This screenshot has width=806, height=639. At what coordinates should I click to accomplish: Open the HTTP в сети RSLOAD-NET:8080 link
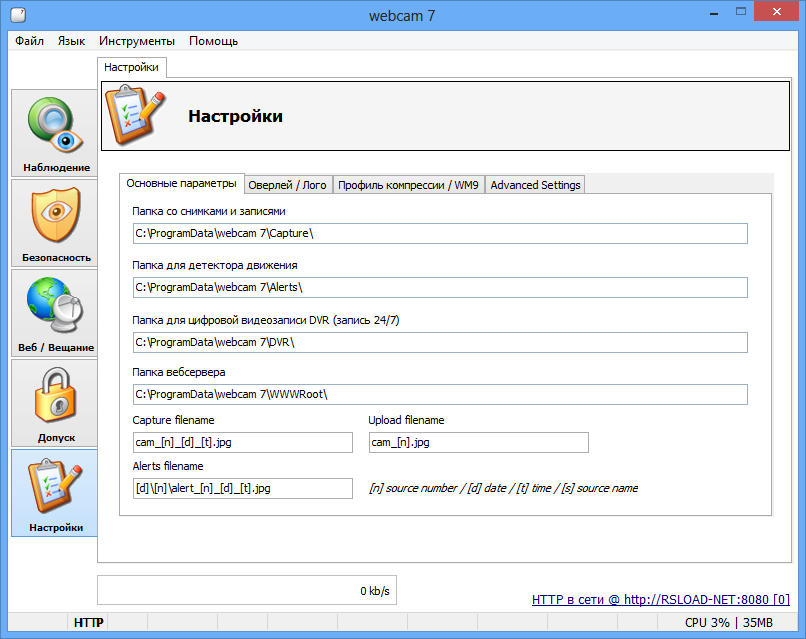tap(661, 599)
